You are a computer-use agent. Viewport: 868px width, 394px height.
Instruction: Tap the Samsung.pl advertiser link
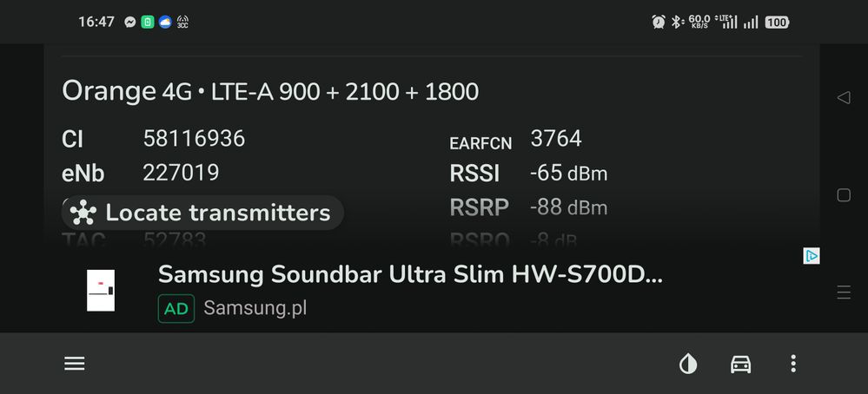click(x=255, y=308)
